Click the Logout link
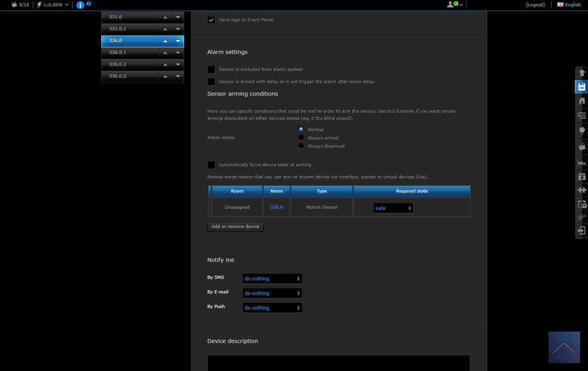The height and width of the screenshot is (371, 588). click(x=535, y=5)
